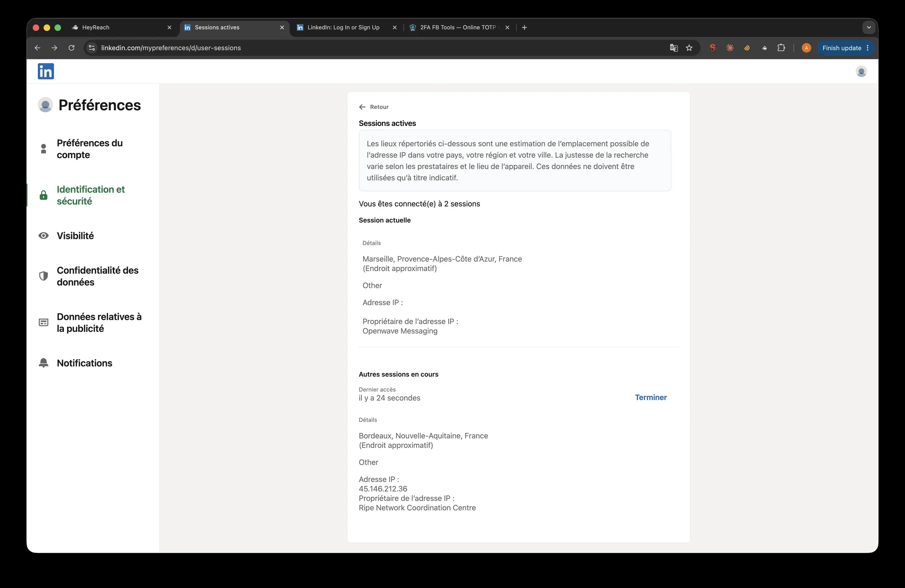This screenshot has height=588, width=905.
Task: Close the Sessions actives tab
Action: tap(282, 27)
